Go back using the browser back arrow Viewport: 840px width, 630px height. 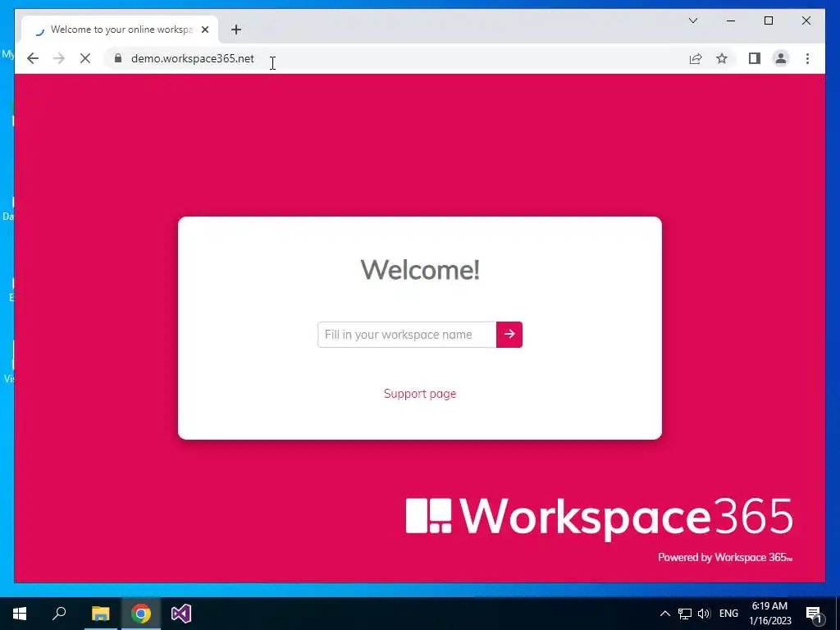[33, 58]
